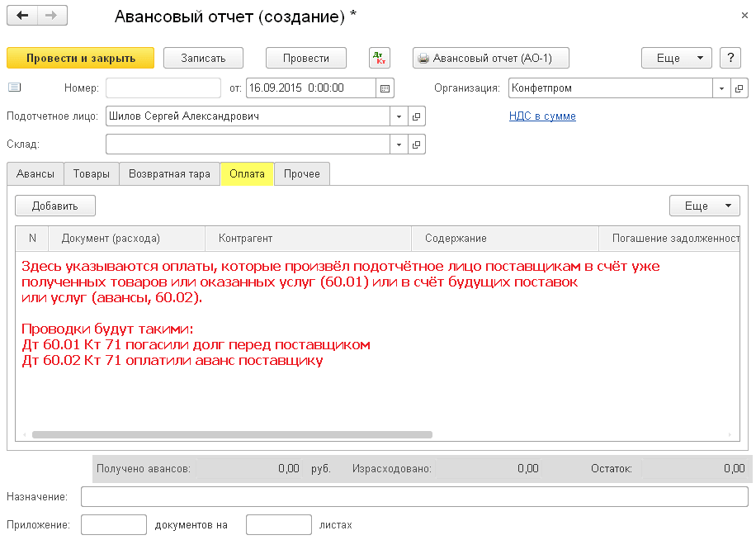Open the Подотчетное лицо record icon
The width and height of the screenshot is (756, 540).
417,116
